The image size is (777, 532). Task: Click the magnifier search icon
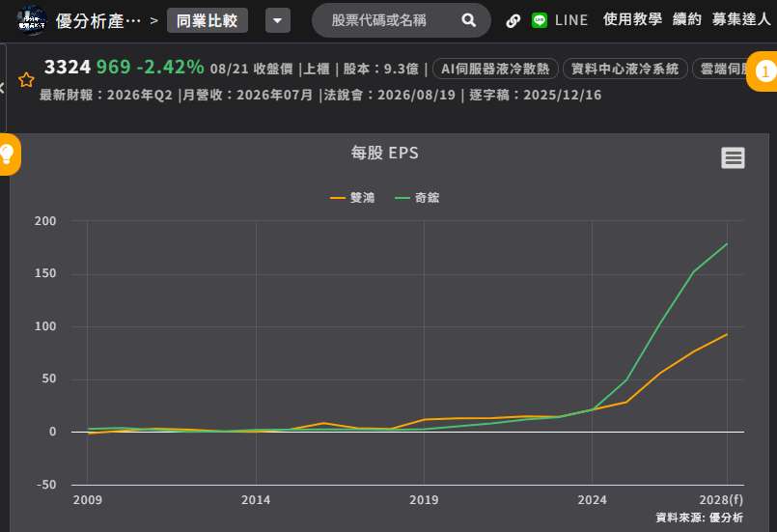(469, 20)
